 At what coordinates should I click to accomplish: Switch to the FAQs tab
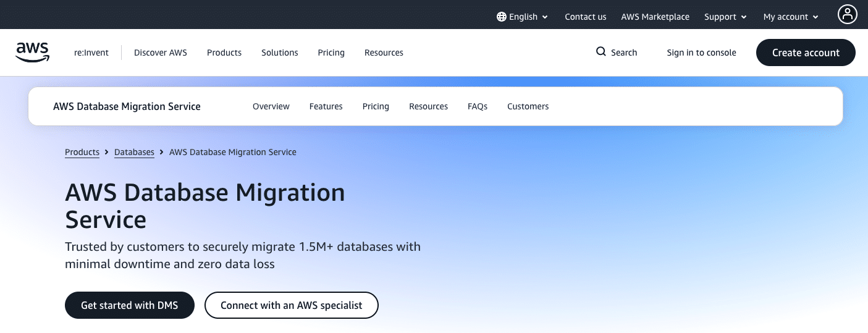[x=478, y=106]
